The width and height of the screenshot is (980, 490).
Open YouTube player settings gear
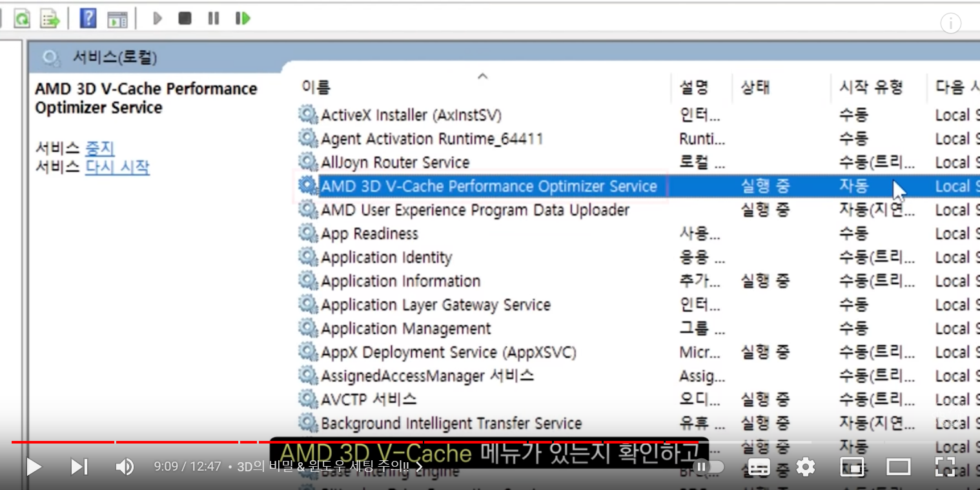(805, 466)
